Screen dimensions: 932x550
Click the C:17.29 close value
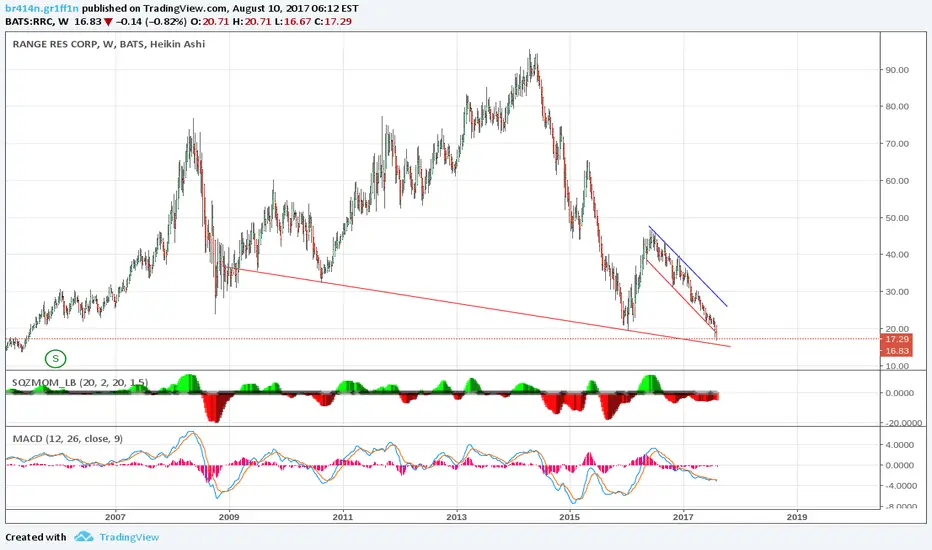[x=333, y=21]
